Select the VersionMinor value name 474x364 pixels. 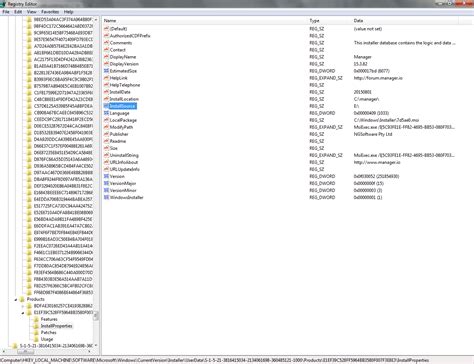(123, 190)
